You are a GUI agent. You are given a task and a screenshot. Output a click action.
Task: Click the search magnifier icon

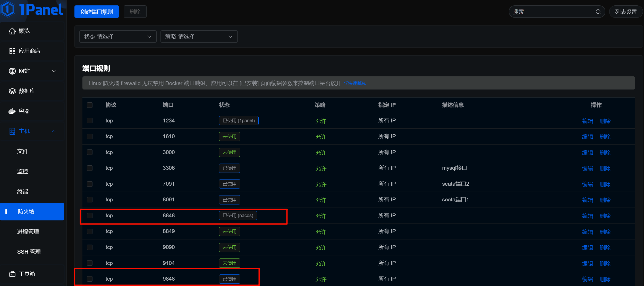[598, 12]
